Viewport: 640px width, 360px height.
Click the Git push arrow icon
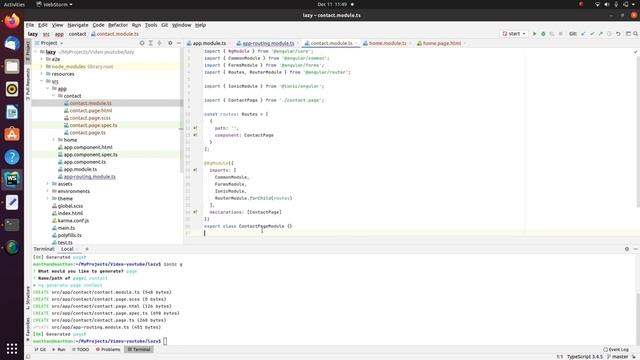(x=600, y=34)
